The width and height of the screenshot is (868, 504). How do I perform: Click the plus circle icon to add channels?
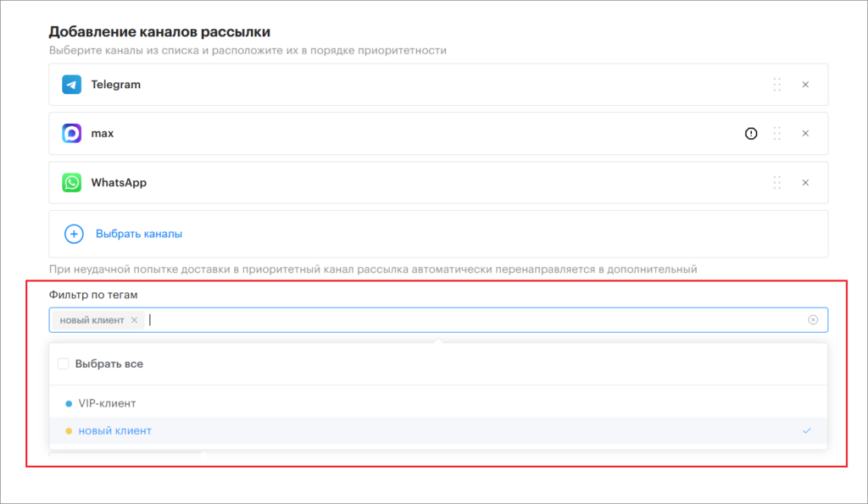click(x=74, y=234)
